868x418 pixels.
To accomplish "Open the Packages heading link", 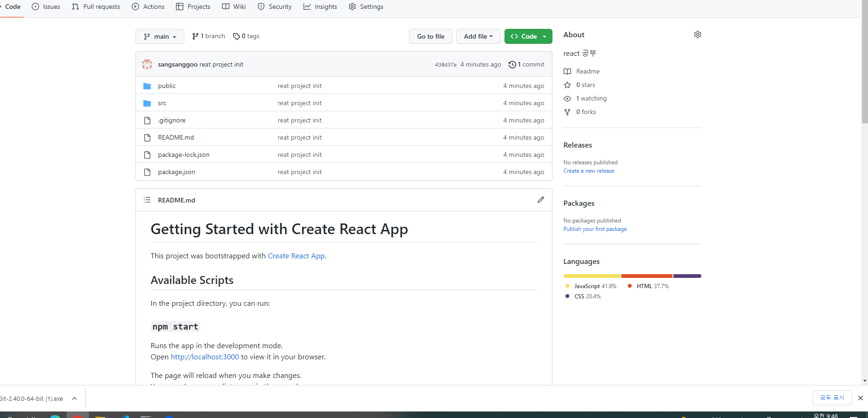I will pyautogui.click(x=579, y=203).
